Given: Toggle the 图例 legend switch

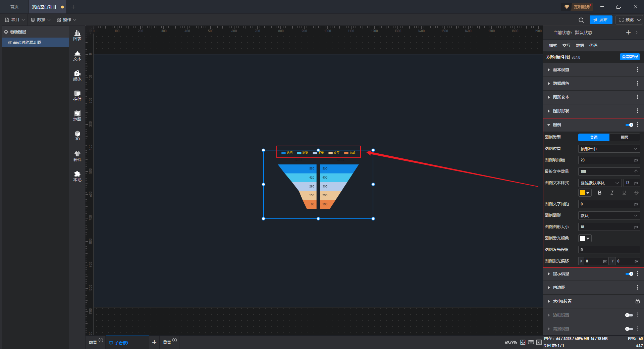Looking at the screenshot, I should coord(629,125).
